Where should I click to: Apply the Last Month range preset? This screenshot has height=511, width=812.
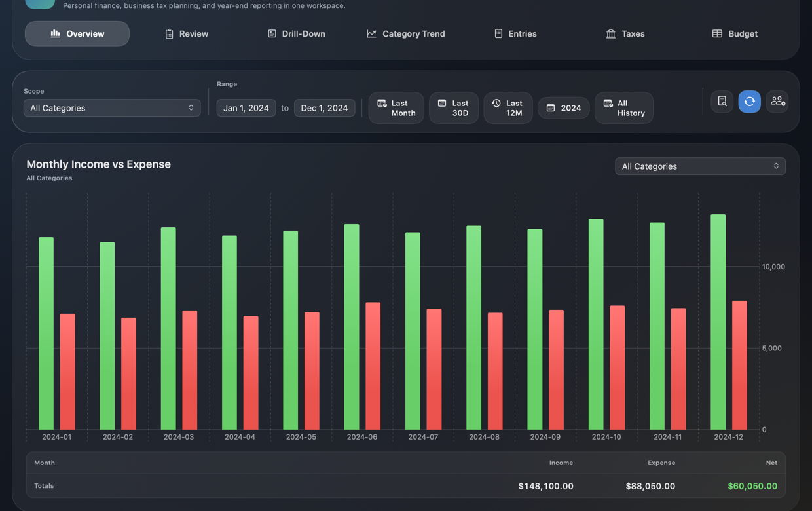pyautogui.click(x=396, y=108)
